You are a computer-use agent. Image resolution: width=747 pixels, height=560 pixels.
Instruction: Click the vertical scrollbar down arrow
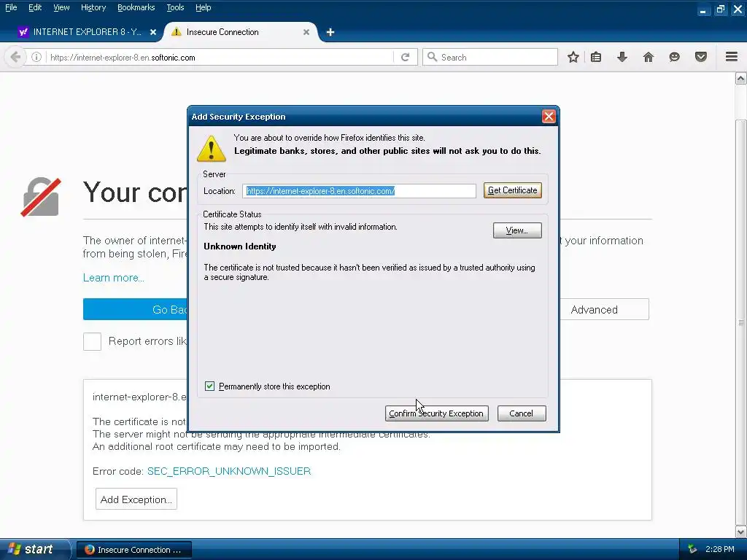pyautogui.click(x=740, y=532)
